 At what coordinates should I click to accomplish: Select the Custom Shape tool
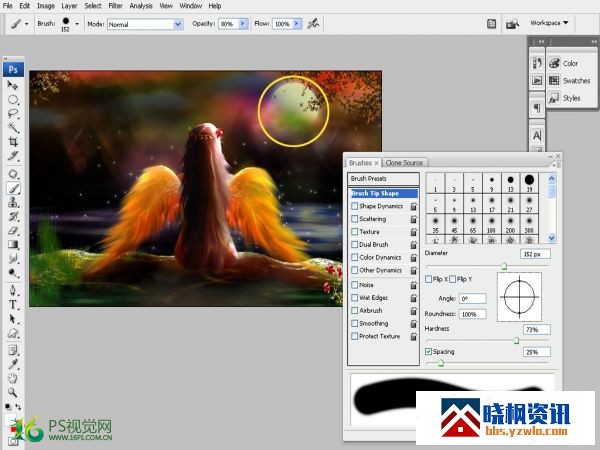tap(13, 333)
